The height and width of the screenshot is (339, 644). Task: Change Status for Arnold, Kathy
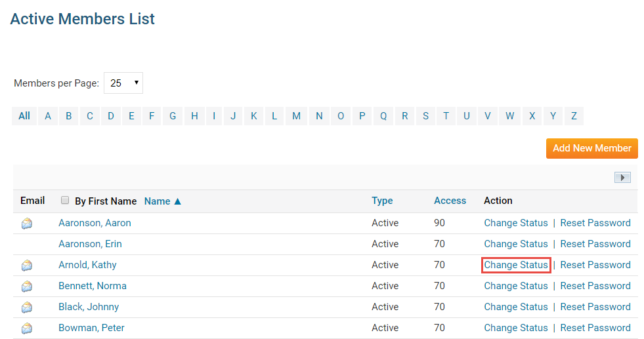pos(515,265)
